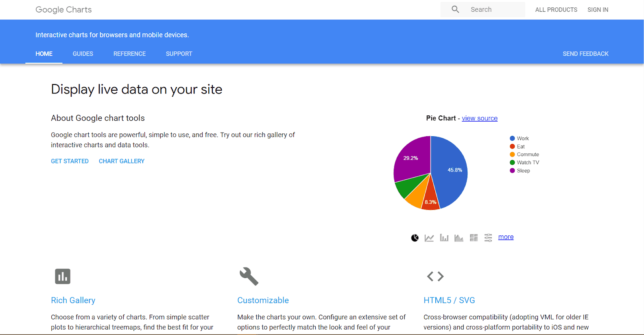Click the red Eat legend swatch
The image size is (644, 335).
point(512,146)
